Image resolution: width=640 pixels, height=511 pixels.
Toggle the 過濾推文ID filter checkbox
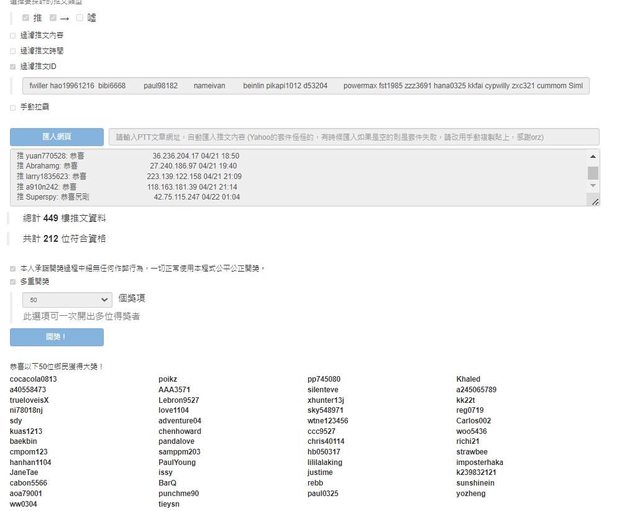[13, 66]
